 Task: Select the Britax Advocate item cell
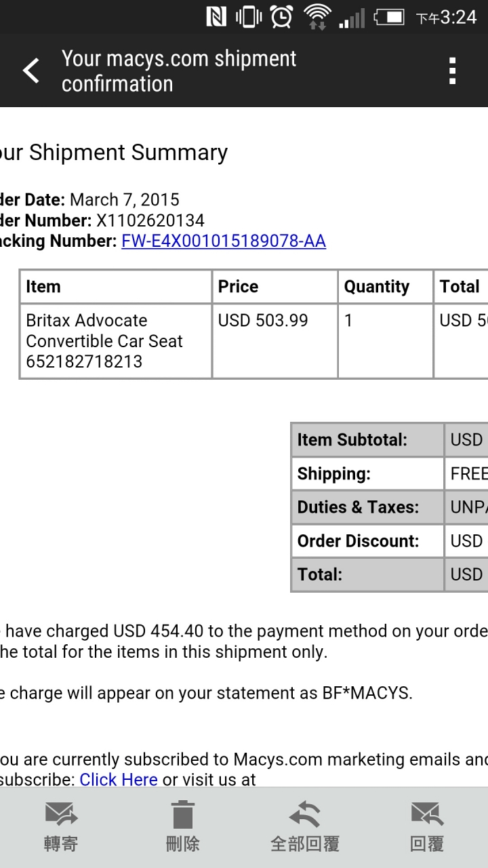tap(116, 340)
